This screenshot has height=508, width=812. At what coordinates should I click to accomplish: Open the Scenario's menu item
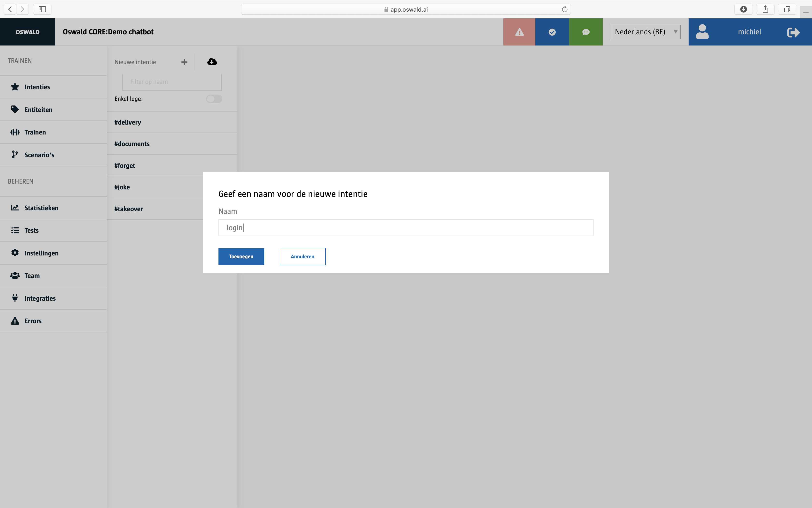(x=53, y=155)
